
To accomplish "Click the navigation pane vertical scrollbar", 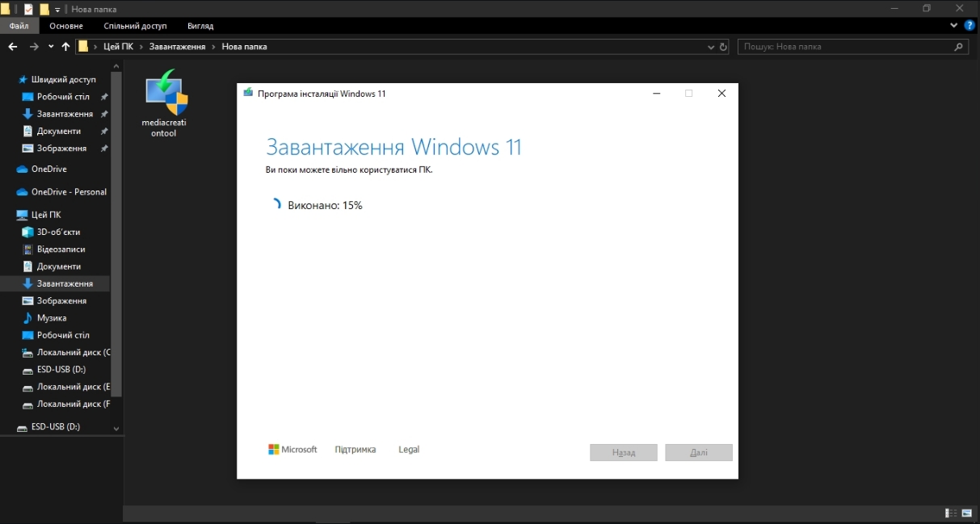I will coord(116,234).
